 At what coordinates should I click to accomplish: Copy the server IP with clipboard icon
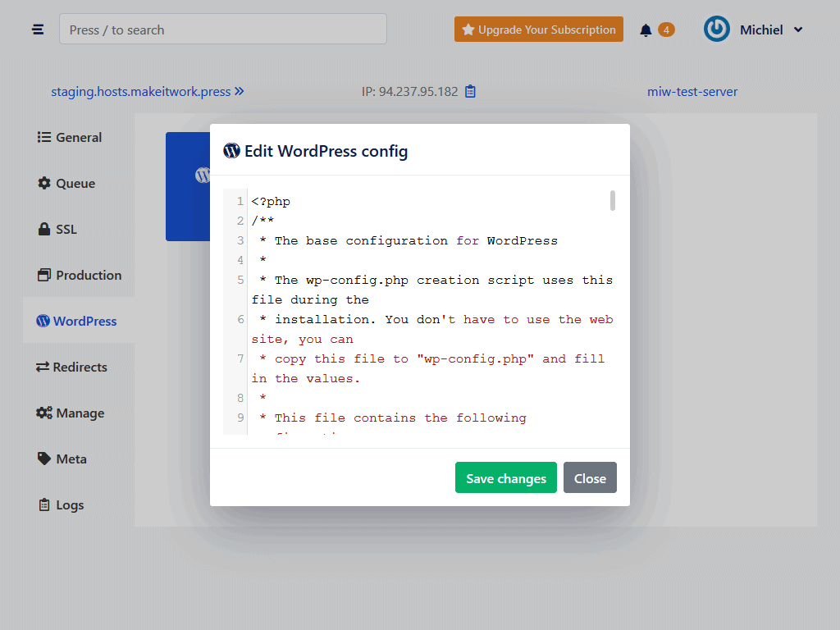tap(470, 92)
